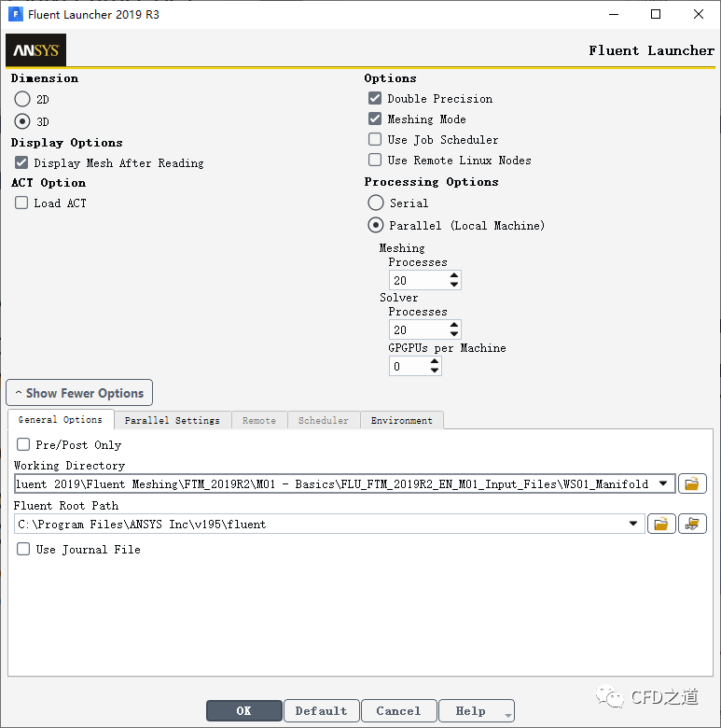Uncheck Double Precision option
The height and width of the screenshot is (728, 721).
click(375, 98)
